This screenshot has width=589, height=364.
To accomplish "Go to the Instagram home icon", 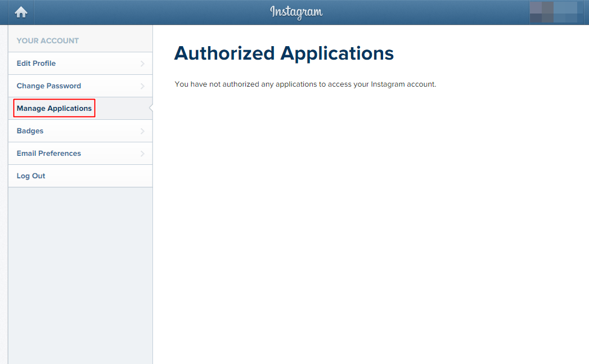I will tap(21, 12).
